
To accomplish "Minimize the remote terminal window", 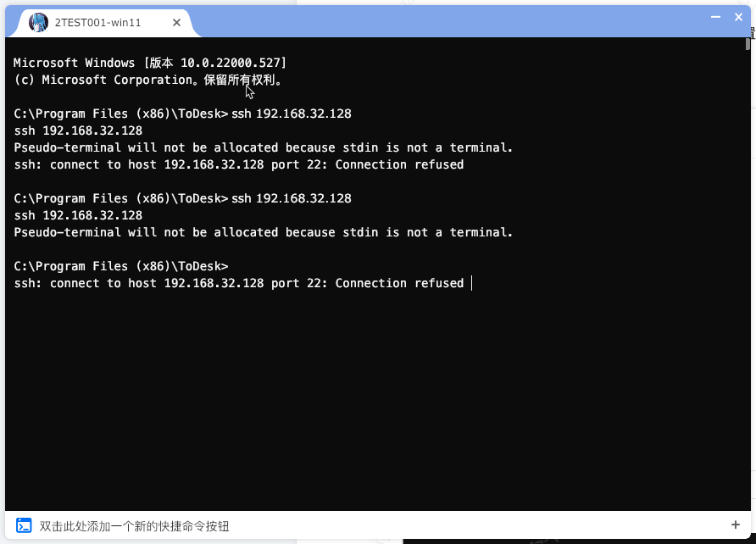I will coord(717,17).
